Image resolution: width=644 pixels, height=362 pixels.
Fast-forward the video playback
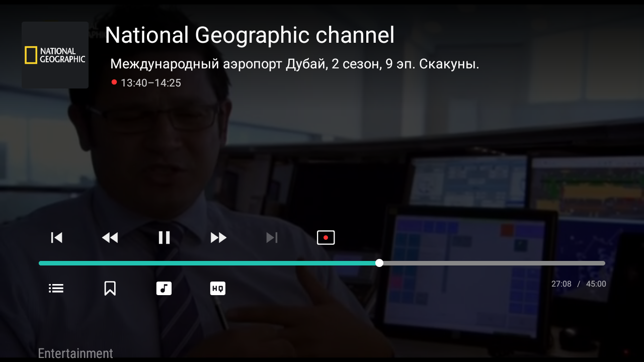click(218, 237)
